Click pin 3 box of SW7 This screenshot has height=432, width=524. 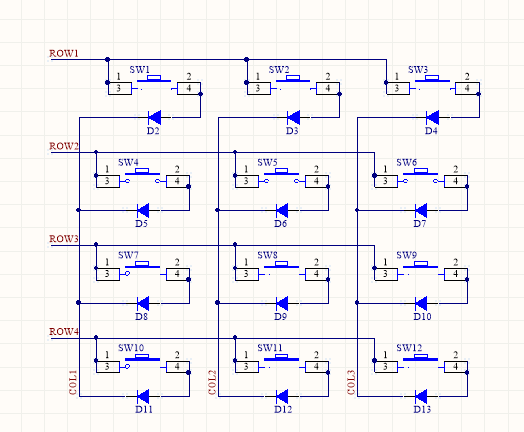coord(108,274)
